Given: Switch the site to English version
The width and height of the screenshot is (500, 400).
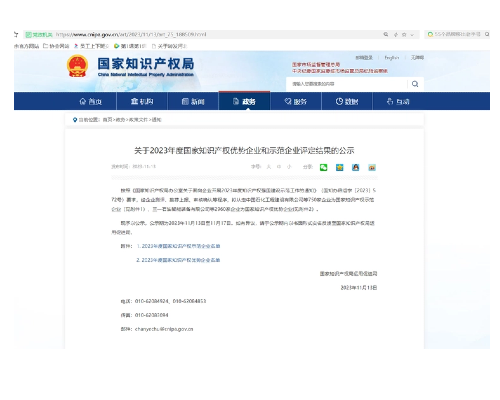Looking at the screenshot, I should (x=392, y=58).
